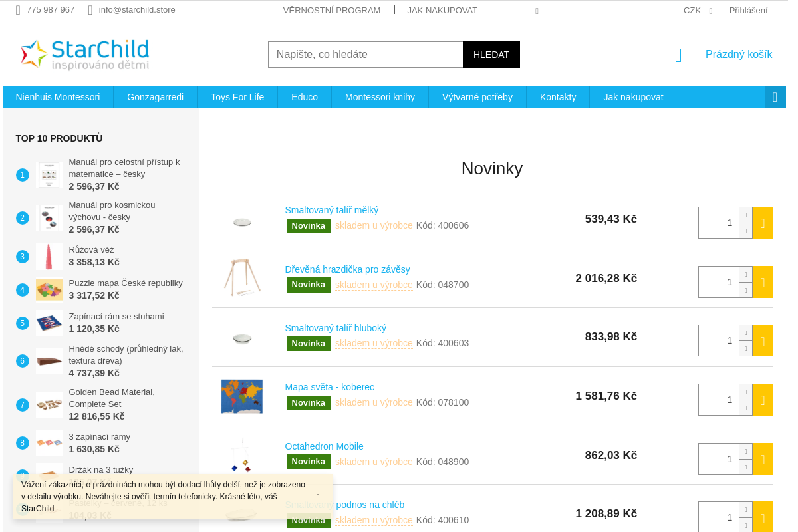Open Puzzle mapa České republiky top product
Image resolution: width=798 pixels, height=532 pixels.
[126, 283]
